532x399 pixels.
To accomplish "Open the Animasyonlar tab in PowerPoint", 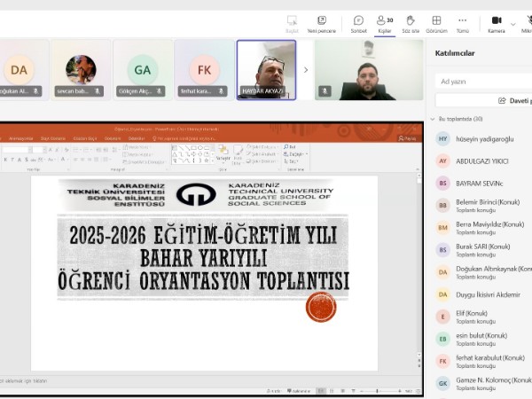I will point(21,138).
